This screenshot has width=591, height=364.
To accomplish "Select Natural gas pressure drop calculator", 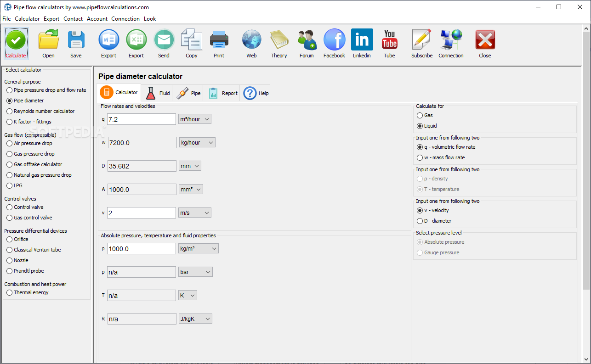I will 39,175.
